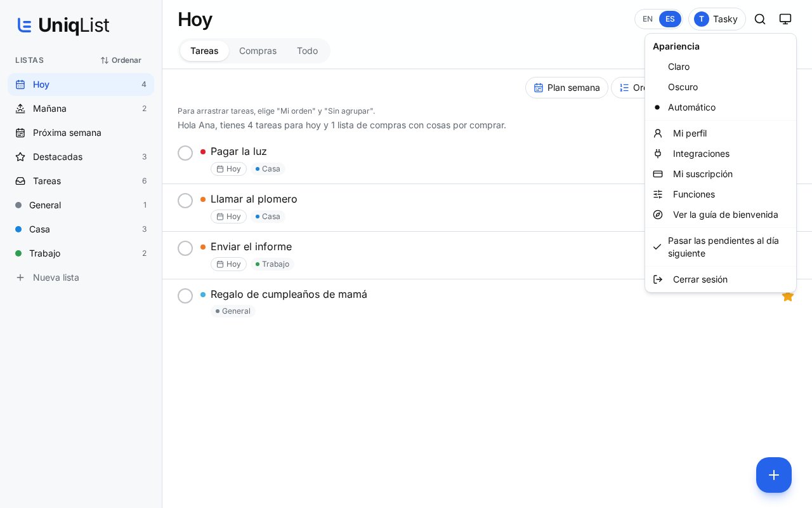Open the Casa list with blue dot
The width and height of the screenshot is (812, 508).
tap(81, 229)
